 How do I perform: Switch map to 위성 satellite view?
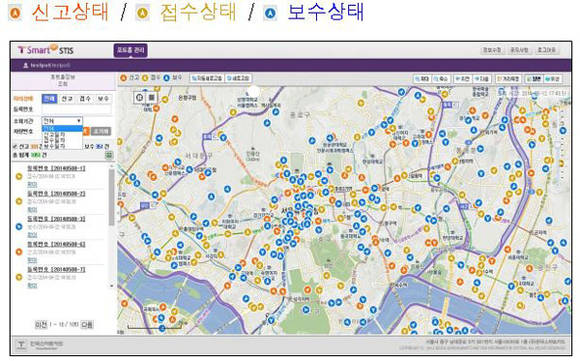tap(553, 79)
